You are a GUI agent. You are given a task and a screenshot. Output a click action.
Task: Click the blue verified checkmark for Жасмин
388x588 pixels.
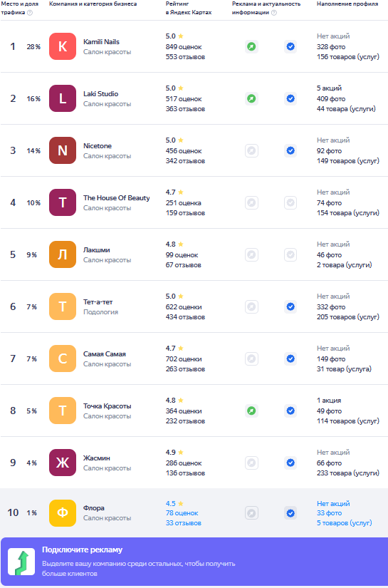pyautogui.click(x=290, y=463)
